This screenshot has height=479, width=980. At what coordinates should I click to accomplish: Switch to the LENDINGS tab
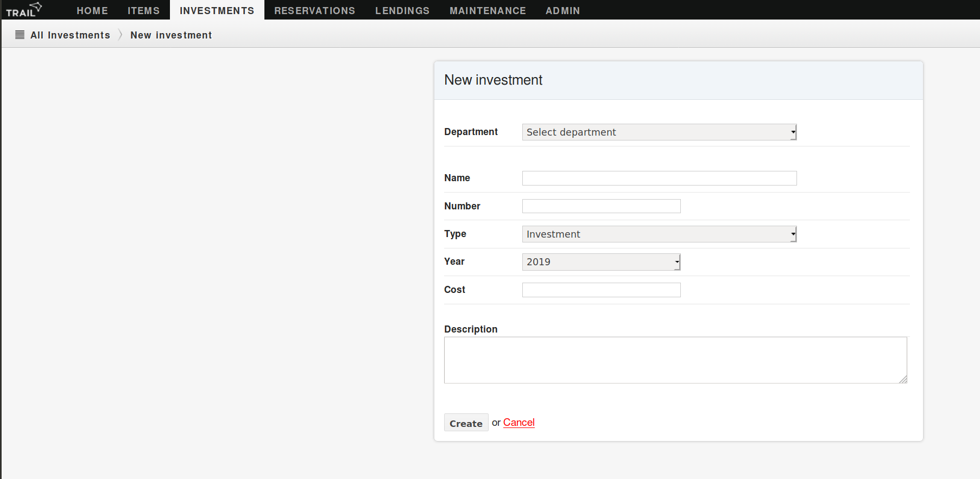coord(402,10)
